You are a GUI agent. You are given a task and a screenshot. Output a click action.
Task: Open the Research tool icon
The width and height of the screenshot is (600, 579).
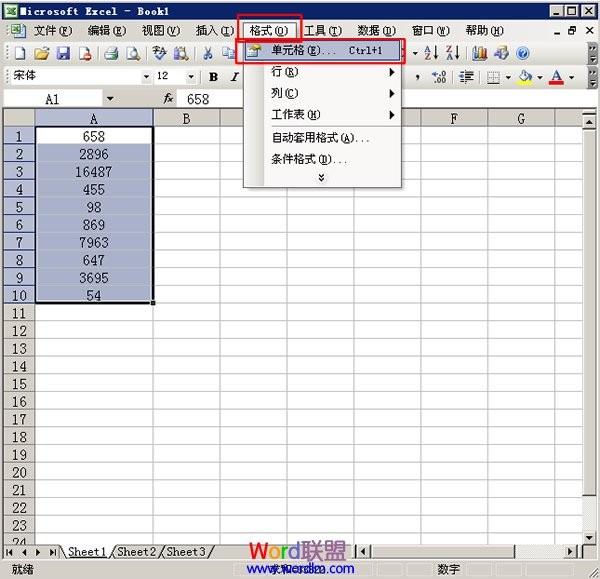click(x=181, y=53)
